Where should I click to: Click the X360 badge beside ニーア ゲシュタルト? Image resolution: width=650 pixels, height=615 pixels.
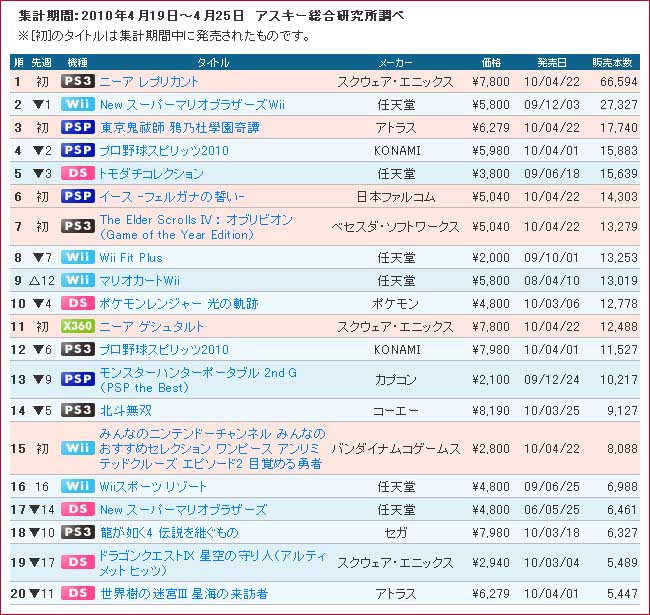[x=78, y=326]
